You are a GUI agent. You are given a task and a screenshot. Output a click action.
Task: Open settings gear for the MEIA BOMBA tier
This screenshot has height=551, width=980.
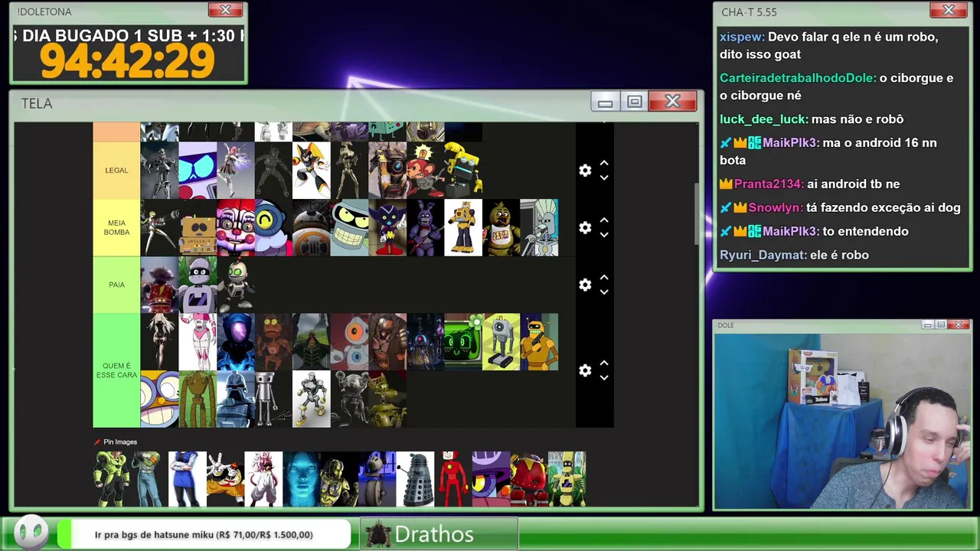585,228
